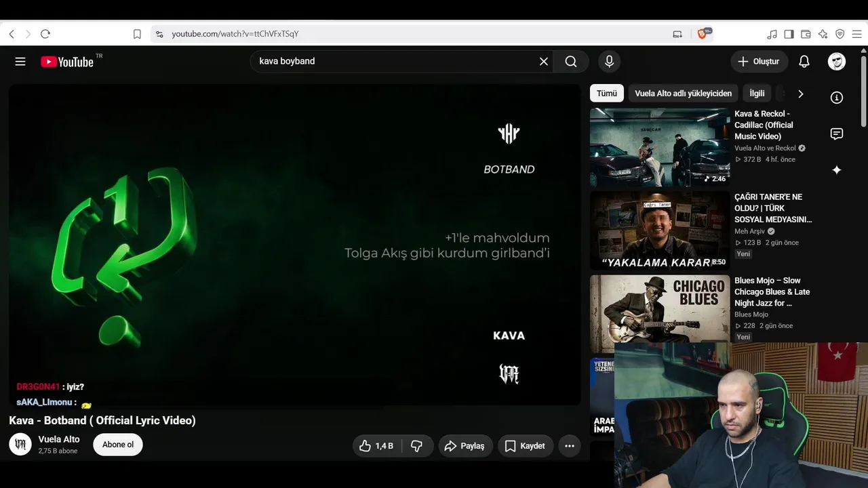This screenshot has width=868, height=488.
Task: Open the Brave Wallet icon
Action: click(806, 34)
